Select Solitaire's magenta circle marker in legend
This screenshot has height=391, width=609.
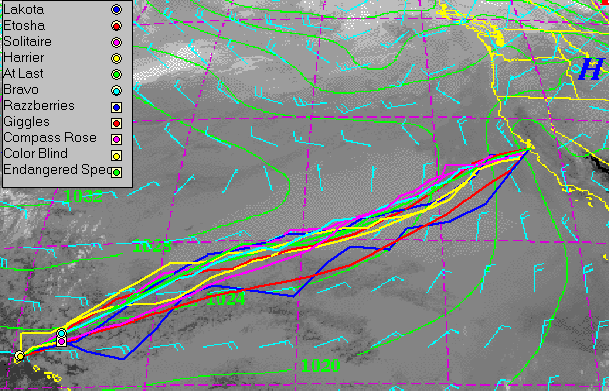116,42
